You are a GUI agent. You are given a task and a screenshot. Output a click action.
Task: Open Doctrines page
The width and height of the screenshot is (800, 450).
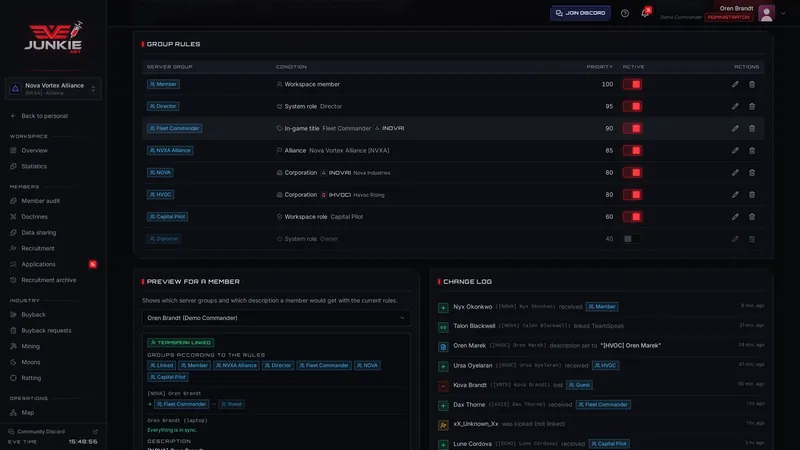tap(34, 217)
